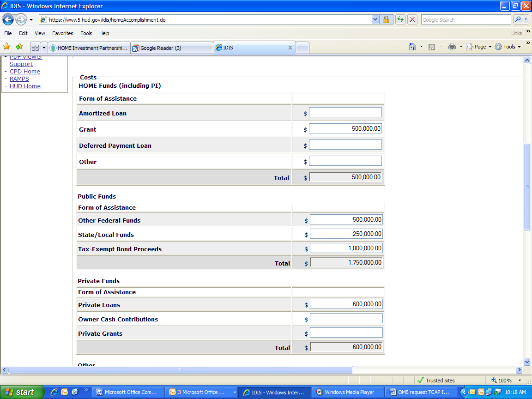Viewport: 532px width, 399px height.
Task: Open the Favorites menu
Action: click(62, 33)
